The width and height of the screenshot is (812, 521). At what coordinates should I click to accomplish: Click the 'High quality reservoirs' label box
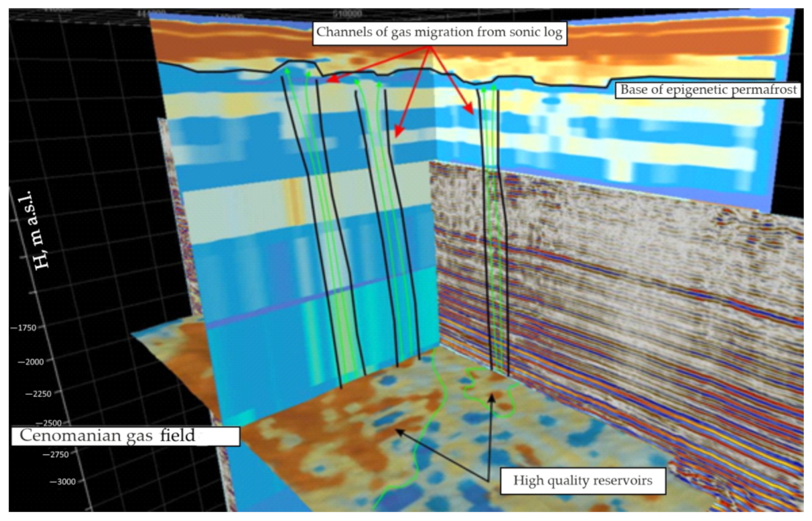click(x=583, y=480)
